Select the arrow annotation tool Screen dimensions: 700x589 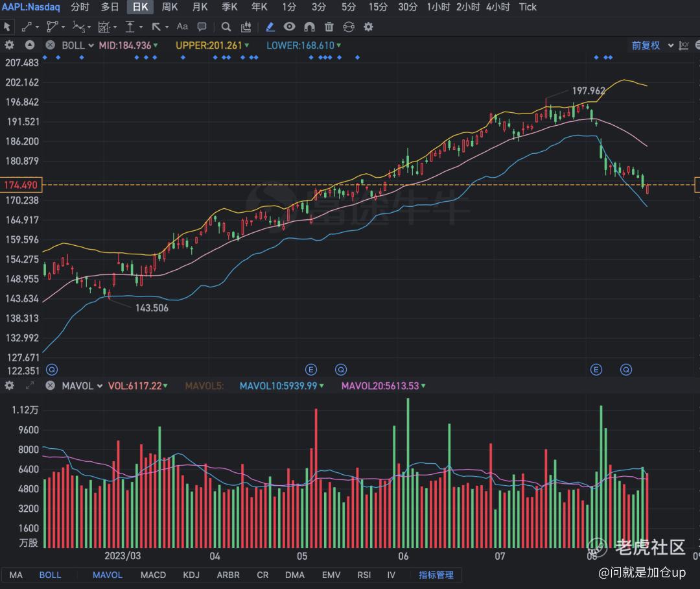(x=156, y=27)
